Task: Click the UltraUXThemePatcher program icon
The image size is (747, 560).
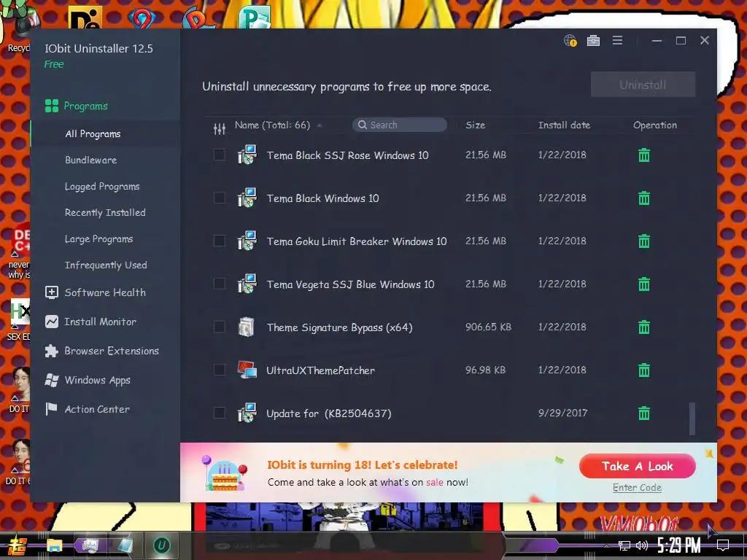Action: [247, 370]
